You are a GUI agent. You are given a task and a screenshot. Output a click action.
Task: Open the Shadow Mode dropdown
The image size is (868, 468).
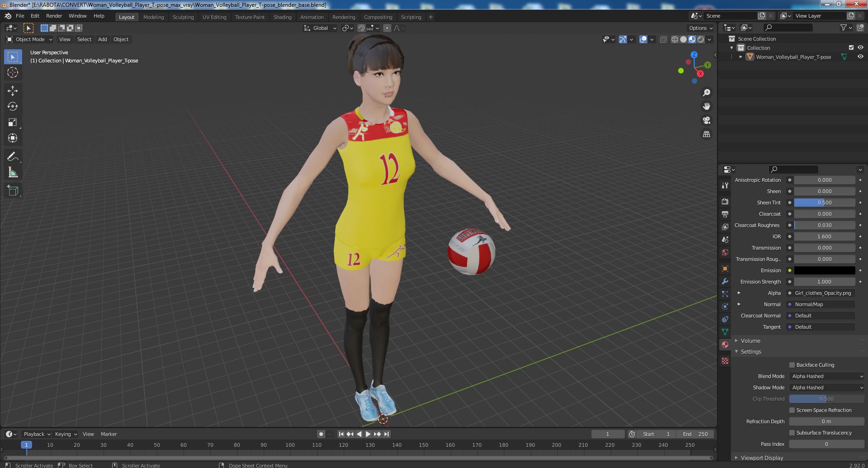(827, 388)
